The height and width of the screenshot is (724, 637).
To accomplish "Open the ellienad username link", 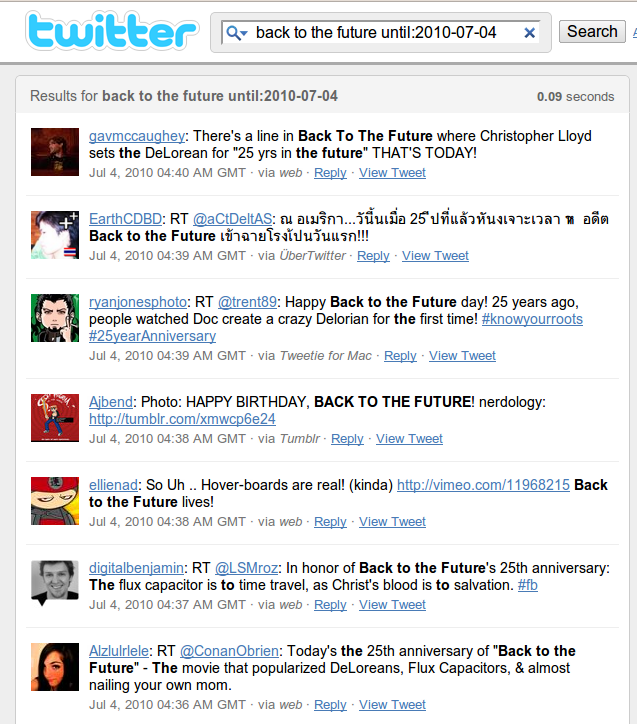I will 114,485.
